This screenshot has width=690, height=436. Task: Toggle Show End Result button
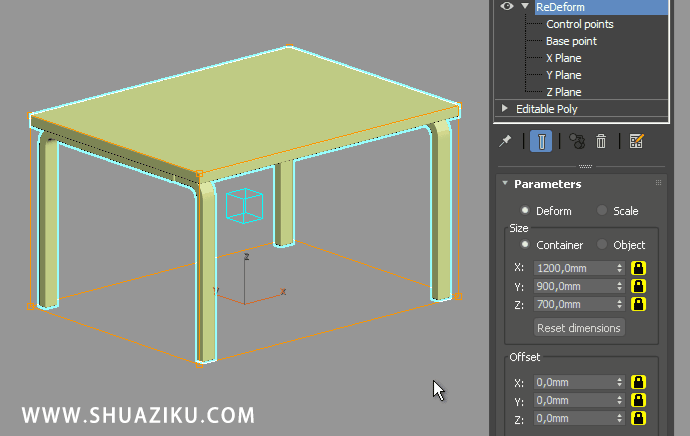(x=540, y=142)
